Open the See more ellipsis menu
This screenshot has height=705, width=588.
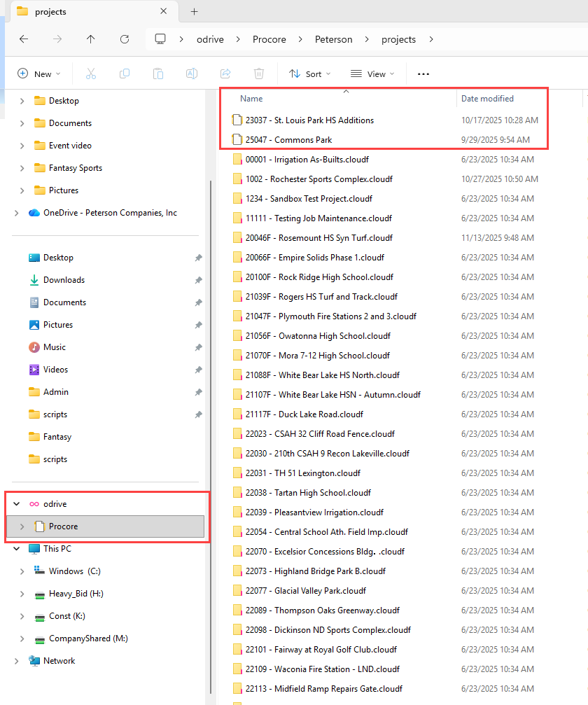tap(423, 74)
